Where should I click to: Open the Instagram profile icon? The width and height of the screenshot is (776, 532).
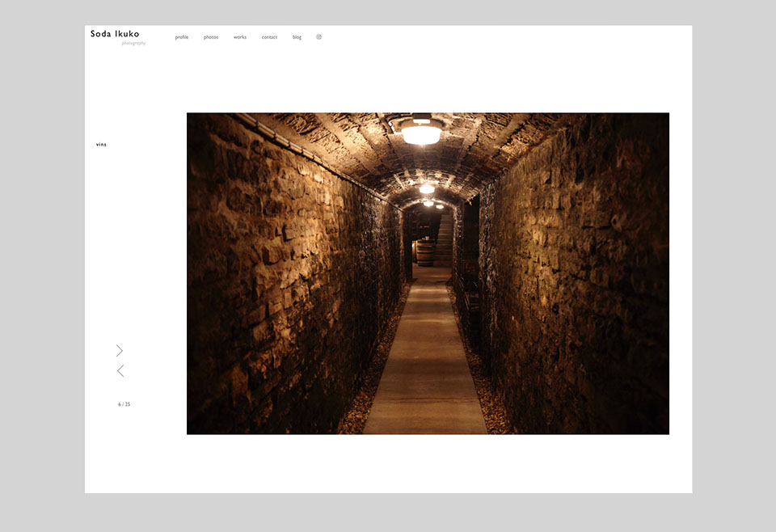318,37
